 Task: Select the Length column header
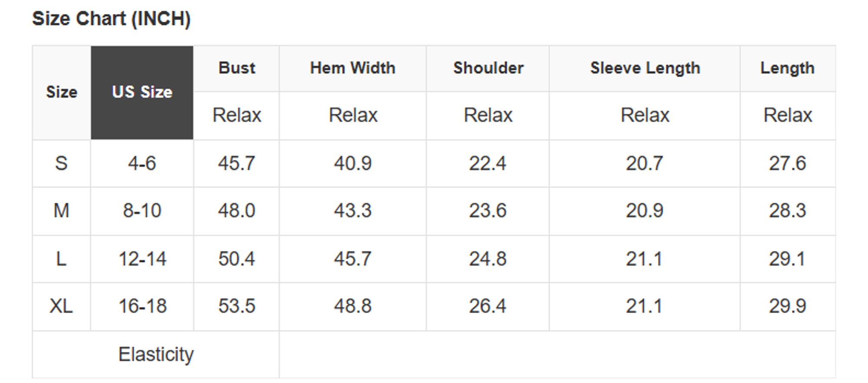click(787, 68)
